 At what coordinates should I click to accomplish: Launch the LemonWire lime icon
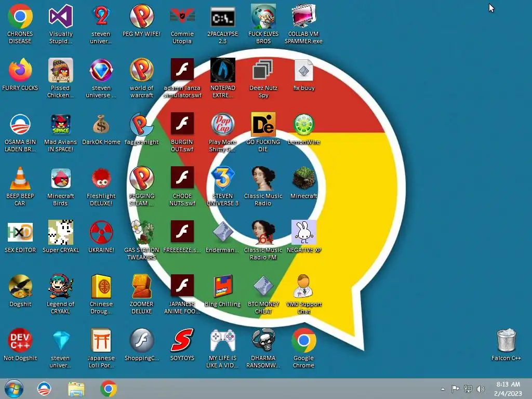coord(303,124)
